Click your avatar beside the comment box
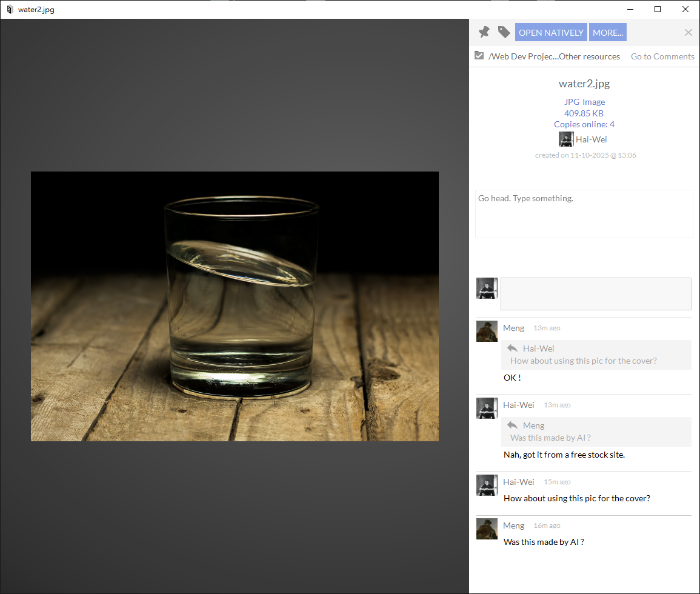The height and width of the screenshot is (594, 700). [x=487, y=289]
